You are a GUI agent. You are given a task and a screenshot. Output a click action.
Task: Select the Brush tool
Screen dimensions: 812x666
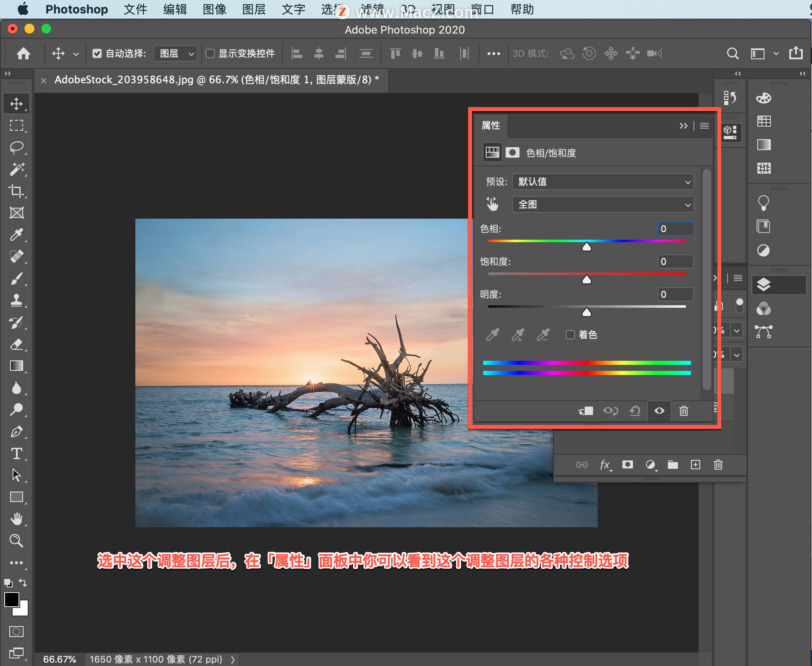(x=16, y=279)
